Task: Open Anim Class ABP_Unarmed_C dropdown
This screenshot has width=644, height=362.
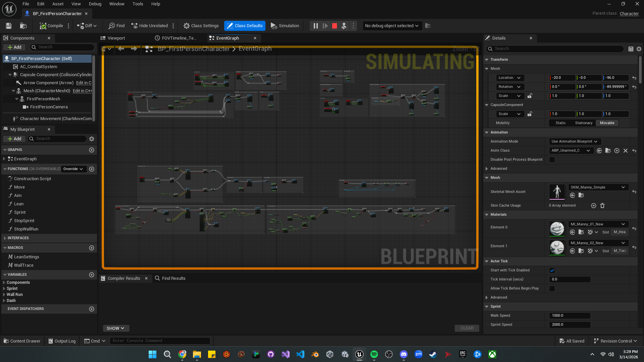Action: [571, 151]
